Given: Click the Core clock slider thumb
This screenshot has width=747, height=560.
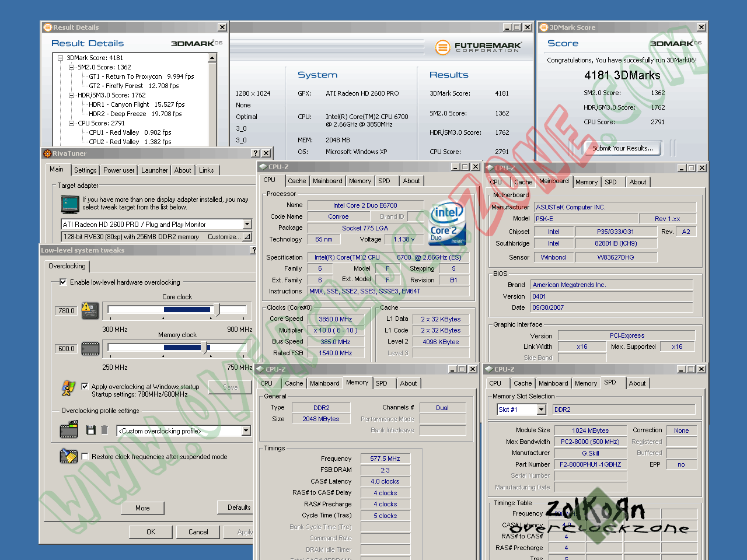Looking at the screenshot, I should [217, 310].
